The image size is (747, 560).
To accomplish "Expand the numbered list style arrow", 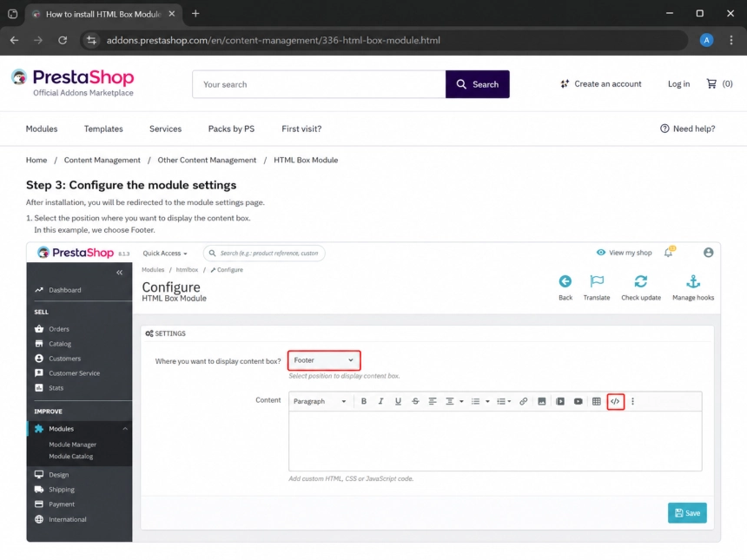I will (x=509, y=401).
